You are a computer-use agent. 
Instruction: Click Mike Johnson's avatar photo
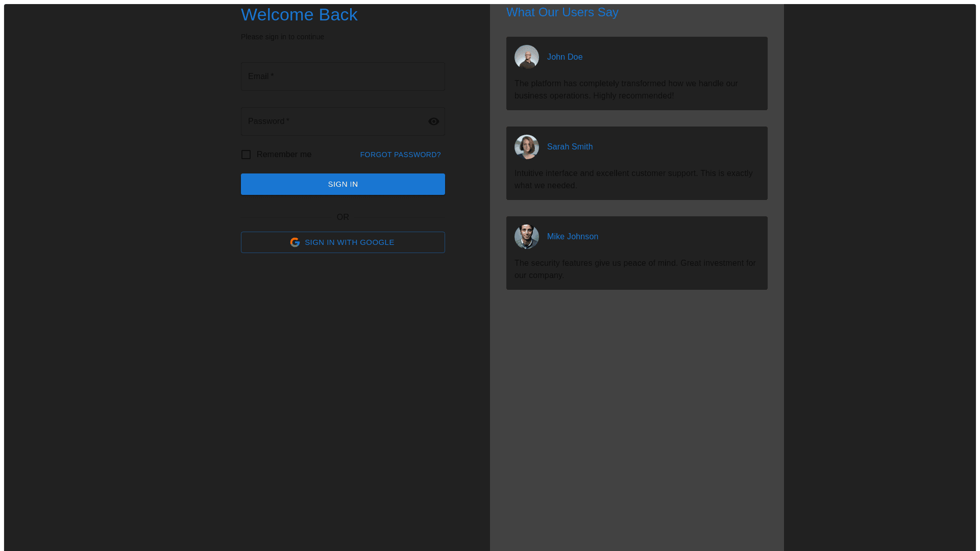coord(526,237)
